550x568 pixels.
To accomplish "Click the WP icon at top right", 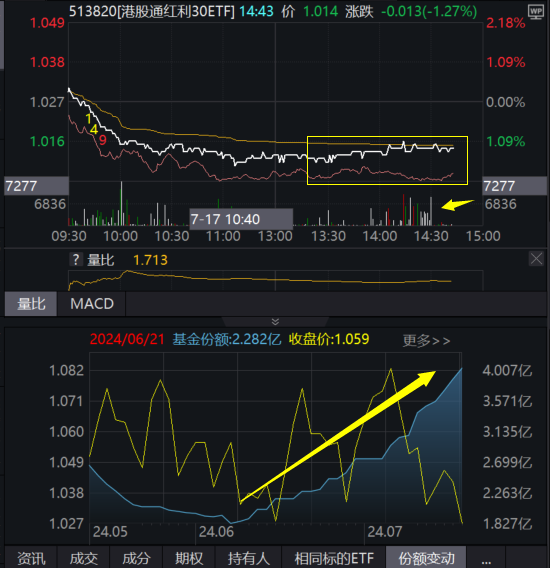I will click(x=536, y=13).
